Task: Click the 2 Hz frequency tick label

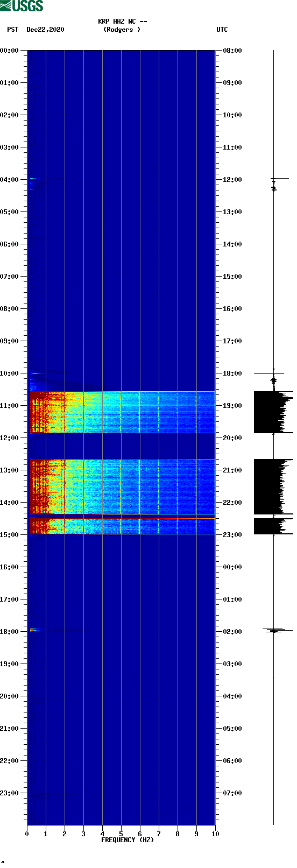Action: [65, 834]
